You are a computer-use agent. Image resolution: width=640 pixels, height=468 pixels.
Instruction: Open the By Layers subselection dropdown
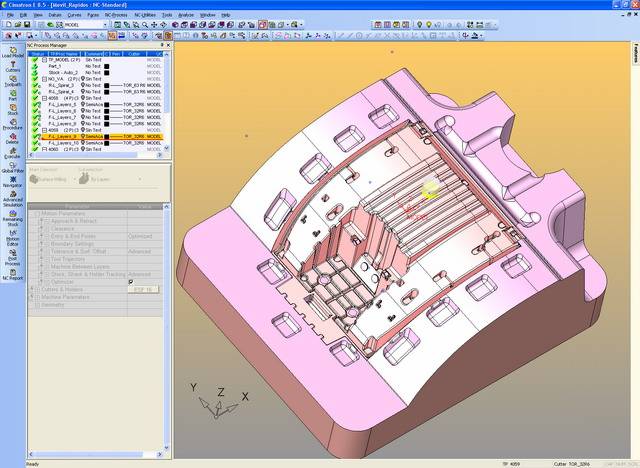pyautogui.click(x=140, y=179)
